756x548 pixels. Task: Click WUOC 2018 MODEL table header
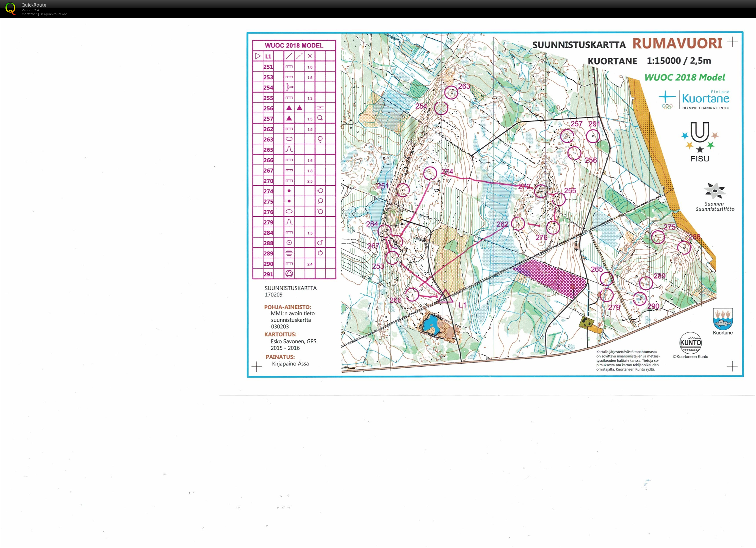coord(294,45)
